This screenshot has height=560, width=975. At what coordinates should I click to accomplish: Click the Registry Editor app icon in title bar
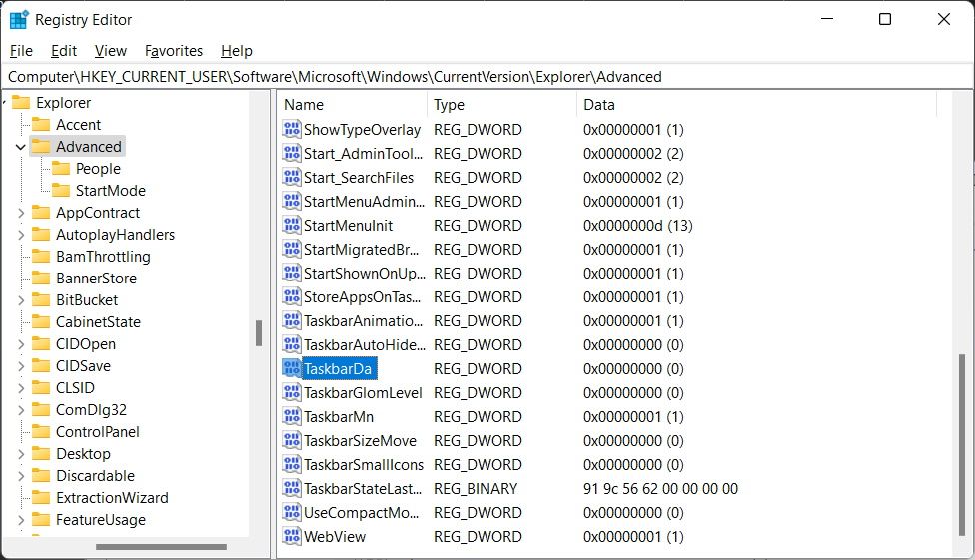click(x=19, y=19)
